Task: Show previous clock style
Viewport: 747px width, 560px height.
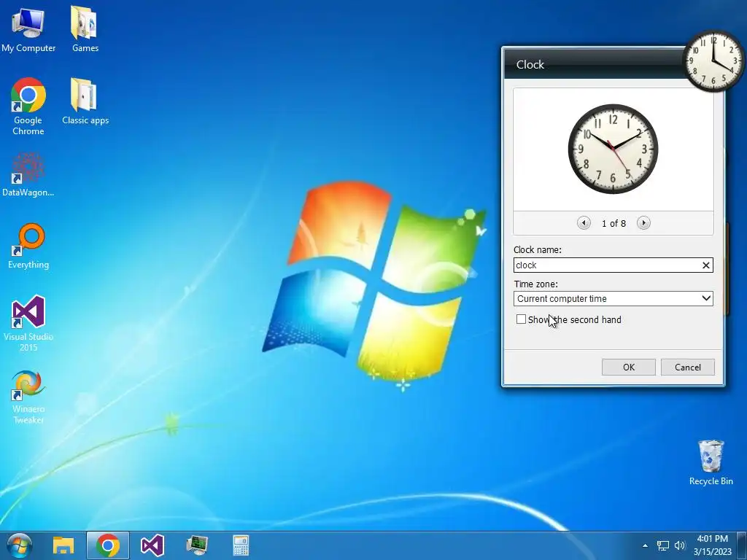Action: tap(584, 223)
